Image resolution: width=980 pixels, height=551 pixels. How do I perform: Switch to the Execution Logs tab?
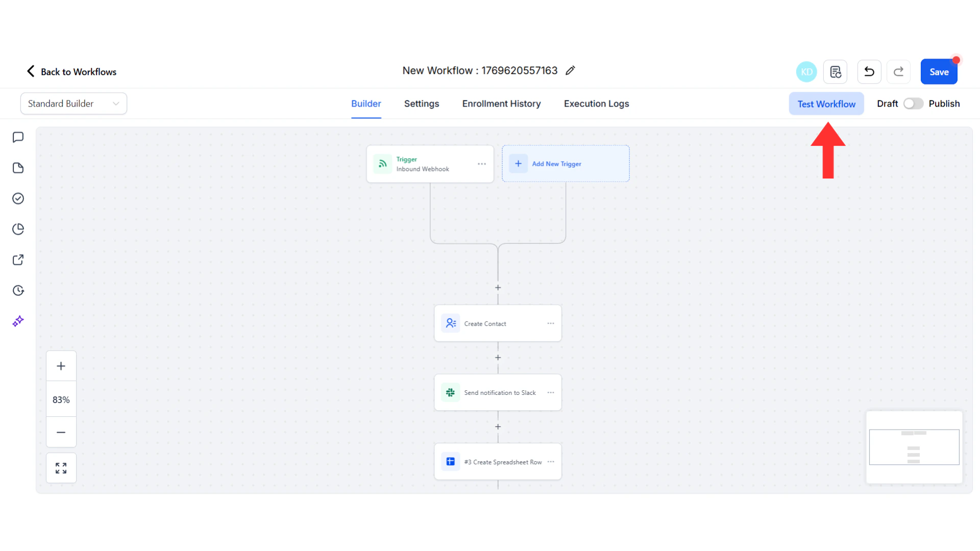click(596, 104)
